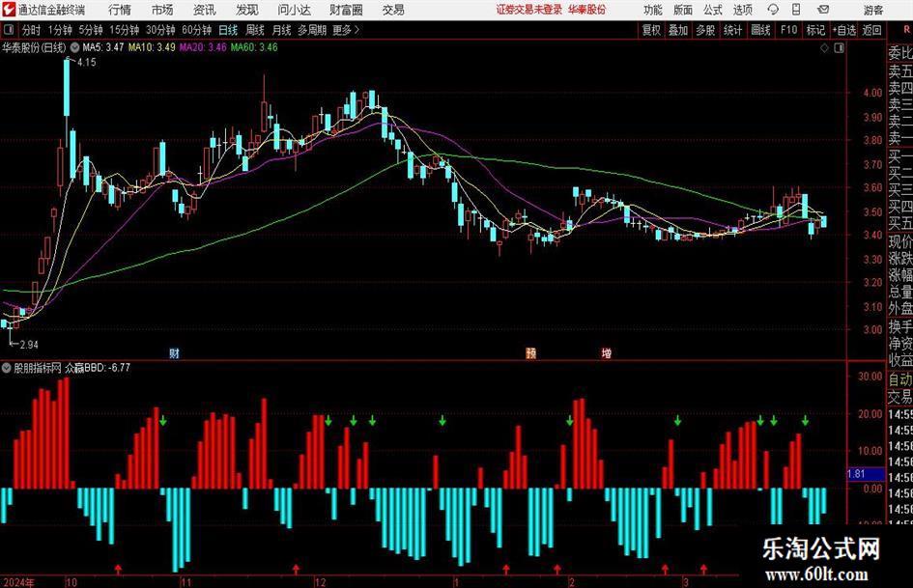Click the 2.94 low price label

pyautogui.click(x=29, y=345)
